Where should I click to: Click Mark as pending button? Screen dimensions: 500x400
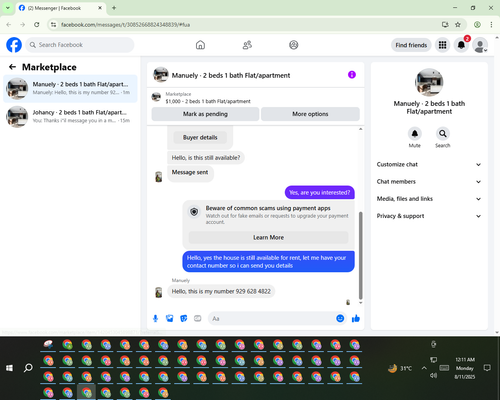tap(205, 114)
